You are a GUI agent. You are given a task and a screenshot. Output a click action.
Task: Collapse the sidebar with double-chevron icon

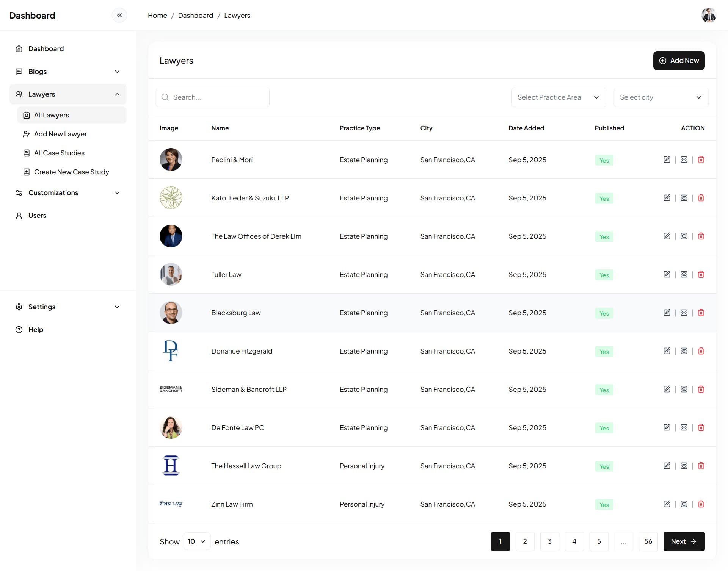point(119,15)
